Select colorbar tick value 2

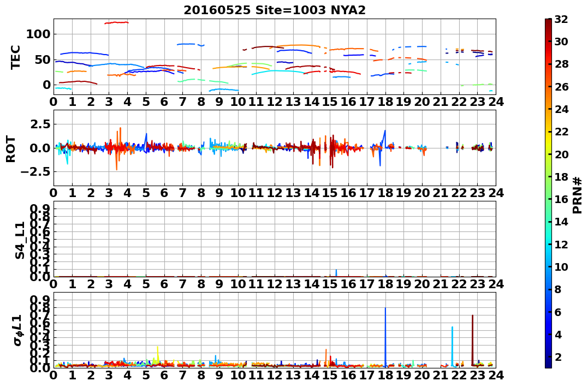pyautogui.click(x=558, y=356)
